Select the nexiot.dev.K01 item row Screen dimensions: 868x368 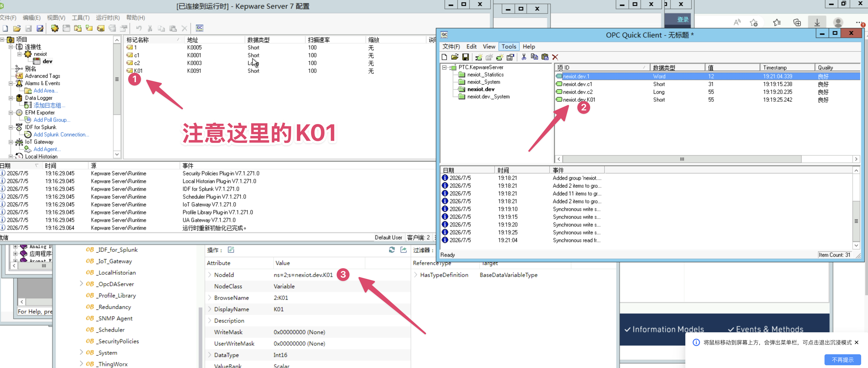(707, 100)
